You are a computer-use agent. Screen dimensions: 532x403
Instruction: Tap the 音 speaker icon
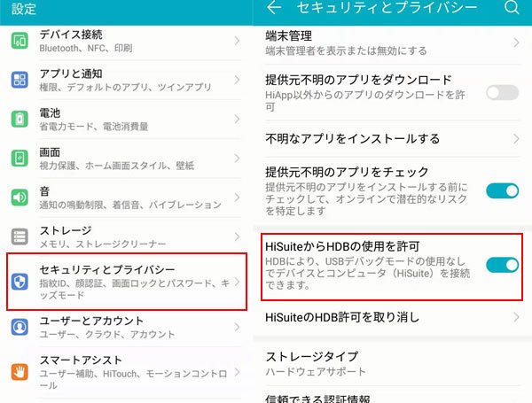tap(20, 198)
